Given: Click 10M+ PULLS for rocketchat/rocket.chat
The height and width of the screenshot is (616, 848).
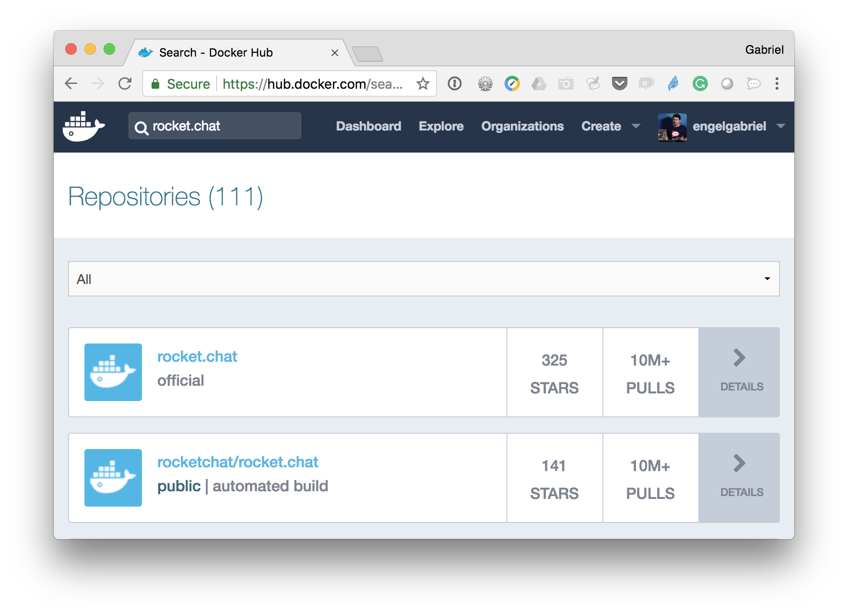Looking at the screenshot, I should pyautogui.click(x=650, y=478).
